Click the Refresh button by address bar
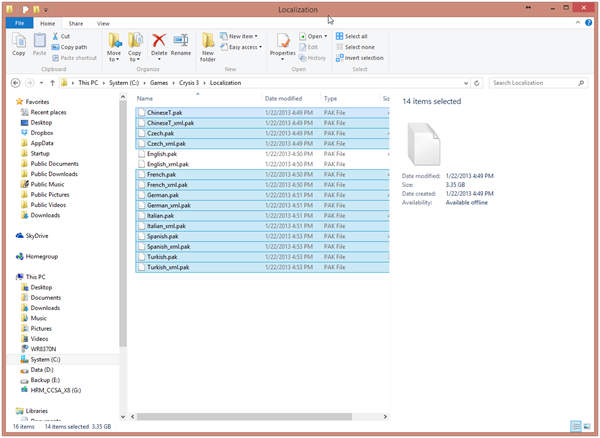Image resolution: width=600 pixels, height=438 pixels. point(477,83)
